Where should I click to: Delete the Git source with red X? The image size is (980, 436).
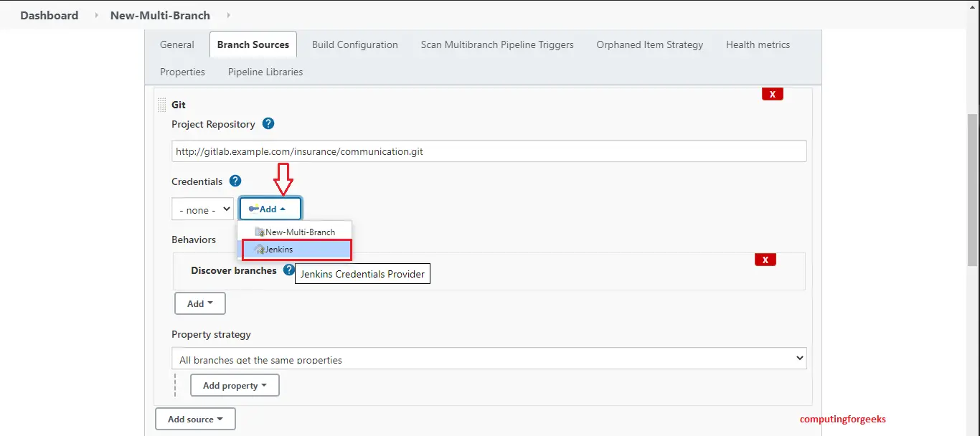point(772,94)
